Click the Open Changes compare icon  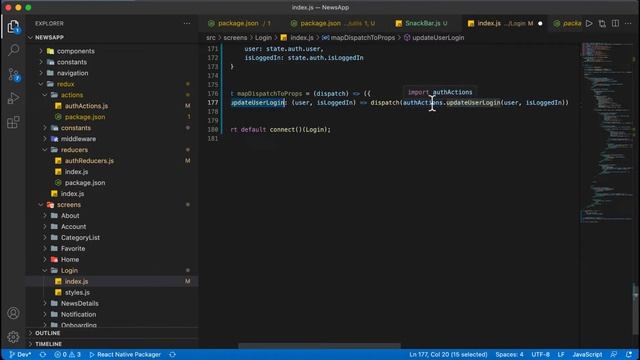602,23
